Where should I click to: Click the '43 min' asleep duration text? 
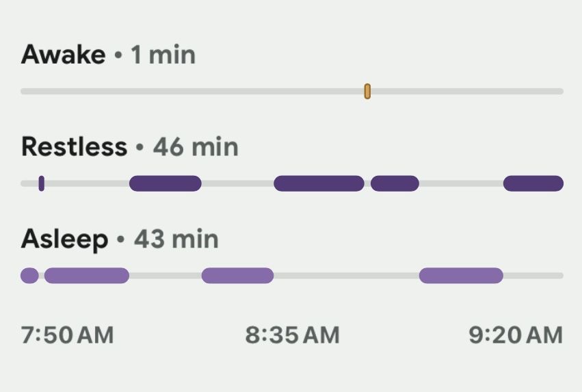click(x=176, y=239)
